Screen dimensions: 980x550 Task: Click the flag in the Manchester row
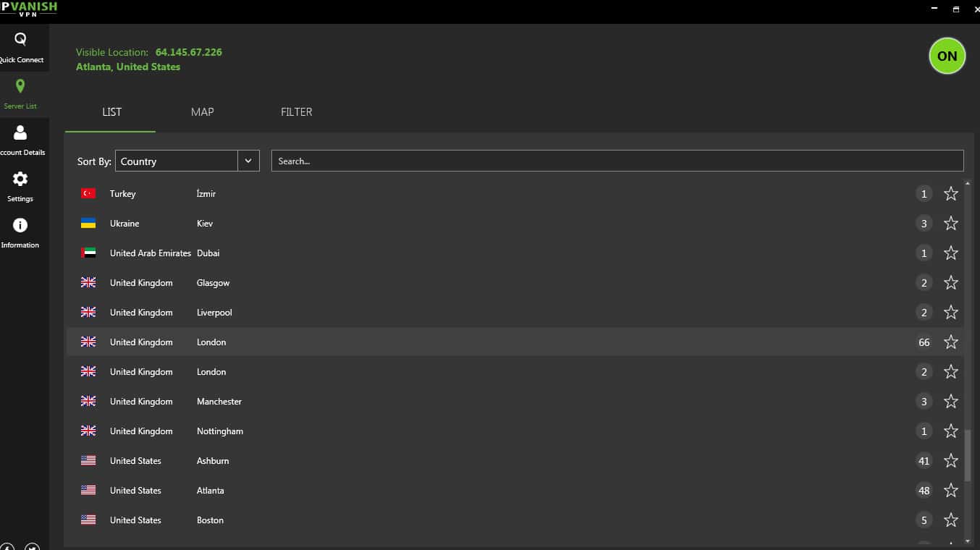[88, 401]
